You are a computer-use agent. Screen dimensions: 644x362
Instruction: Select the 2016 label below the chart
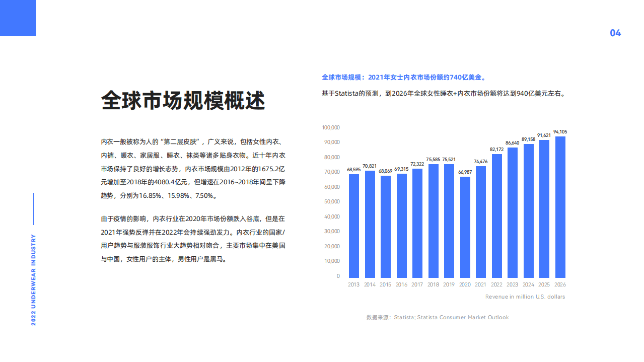click(x=401, y=284)
